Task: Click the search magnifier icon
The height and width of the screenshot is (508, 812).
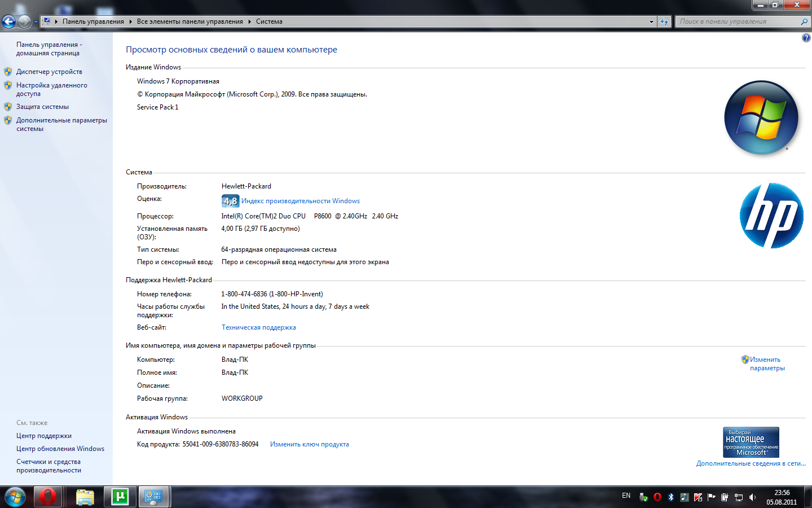Action: (x=804, y=21)
